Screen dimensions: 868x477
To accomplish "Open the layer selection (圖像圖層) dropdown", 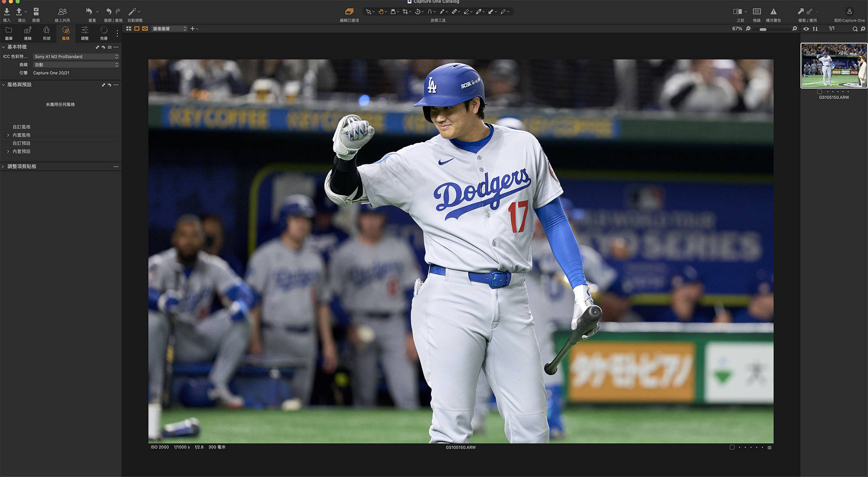I will 170,29.
